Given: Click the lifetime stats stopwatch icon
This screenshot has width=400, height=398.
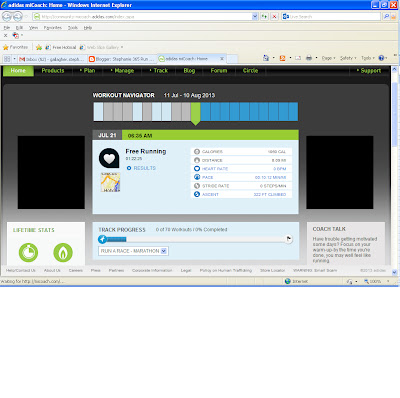Looking at the screenshot, I should pyautogui.click(x=28, y=252).
